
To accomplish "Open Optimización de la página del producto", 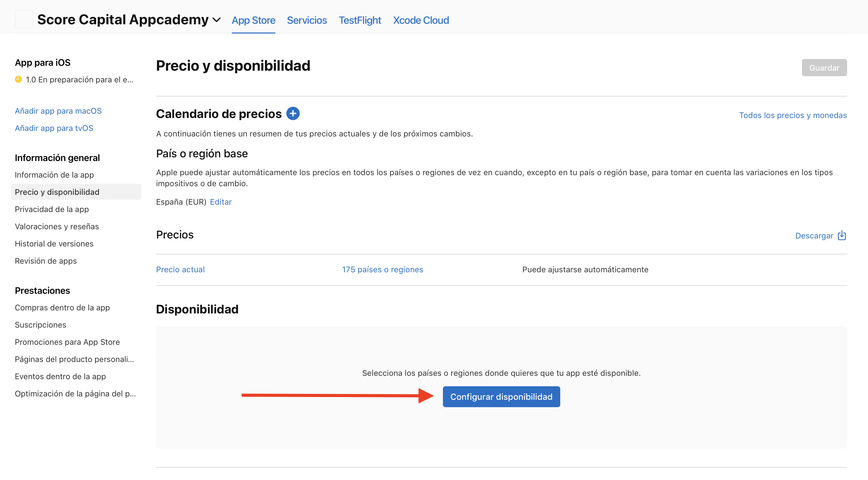I will [75, 394].
